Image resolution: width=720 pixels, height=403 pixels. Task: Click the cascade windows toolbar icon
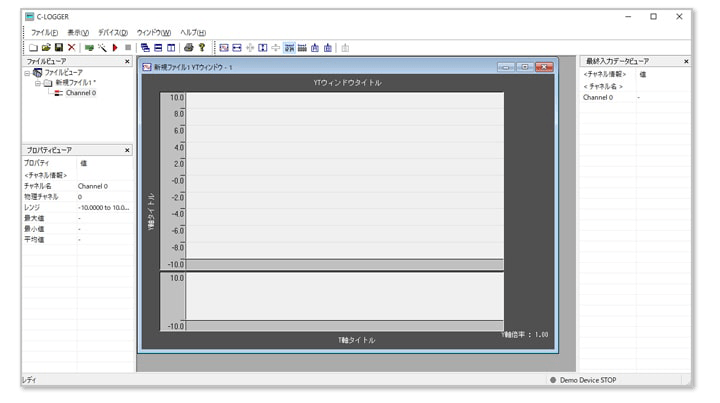pyautogui.click(x=145, y=47)
